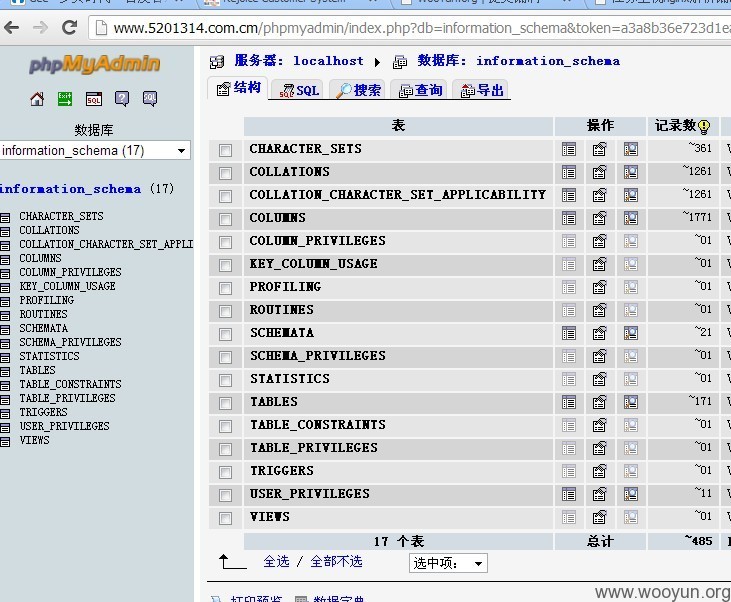Click the phpMyAdmin logo
The width and height of the screenshot is (731, 602).
tap(95, 64)
